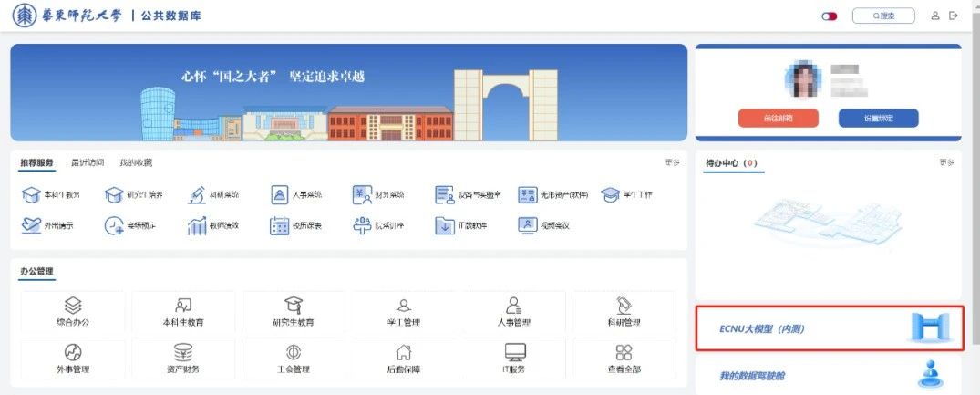Click the red 前往邮箱 button
Image resolution: width=980 pixels, height=395 pixels.
tap(778, 118)
